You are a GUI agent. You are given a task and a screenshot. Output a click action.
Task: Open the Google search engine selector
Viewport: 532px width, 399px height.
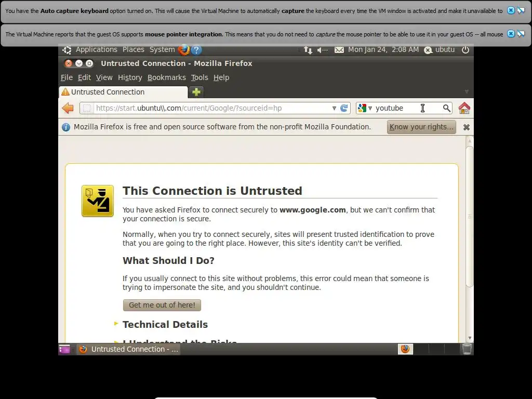click(x=365, y=108)
